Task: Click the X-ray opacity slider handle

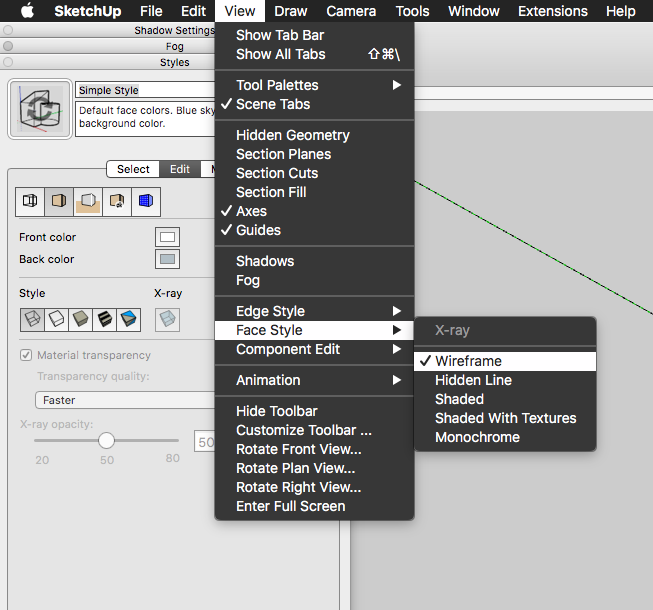Action: (x=106, y=441)
